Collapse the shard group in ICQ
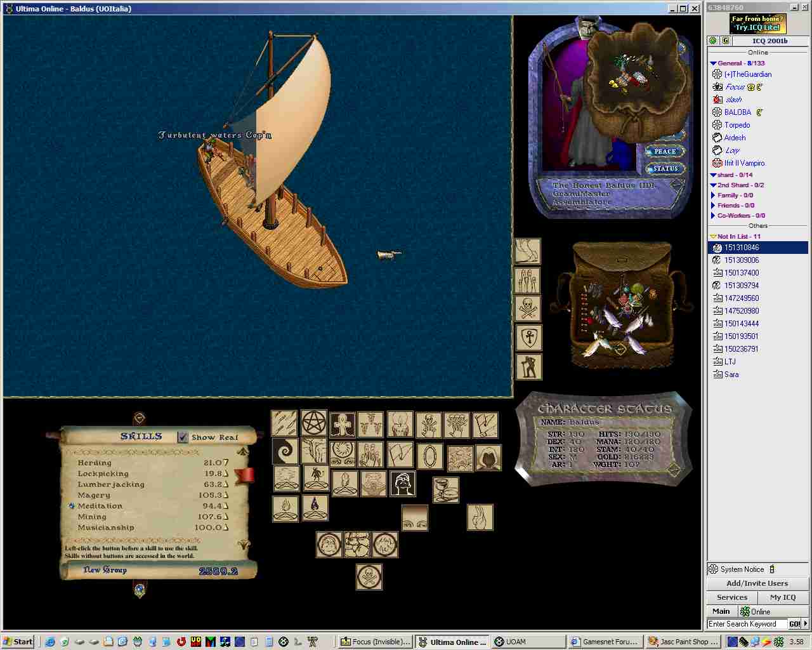Viewport: 812px width, 650px height. [713, 175]
